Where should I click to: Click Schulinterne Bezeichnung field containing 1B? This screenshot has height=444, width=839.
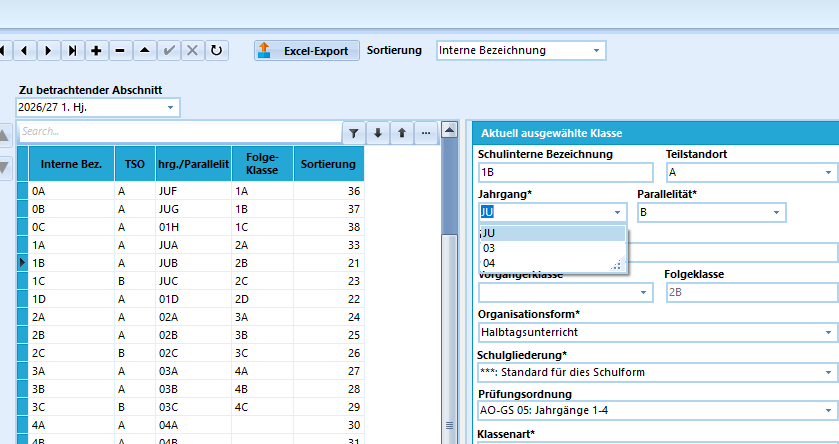click(x=566, y=172)
